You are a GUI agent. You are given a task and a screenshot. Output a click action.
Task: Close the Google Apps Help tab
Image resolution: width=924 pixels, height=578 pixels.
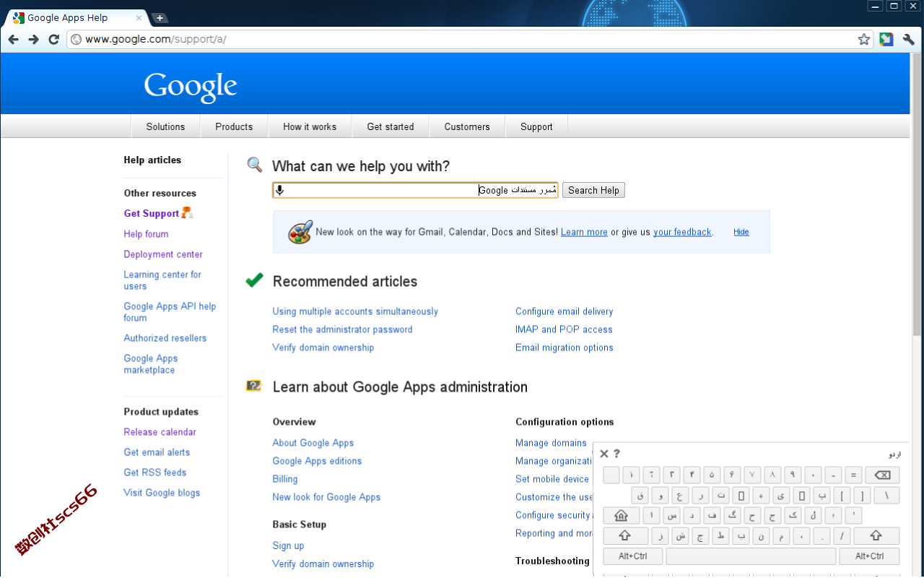tap(139, 18)
